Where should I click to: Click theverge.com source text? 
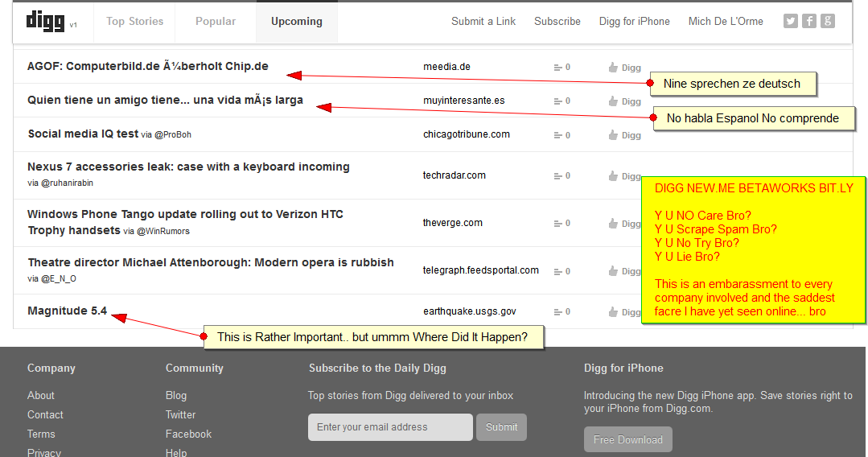[x=453, y=223]
